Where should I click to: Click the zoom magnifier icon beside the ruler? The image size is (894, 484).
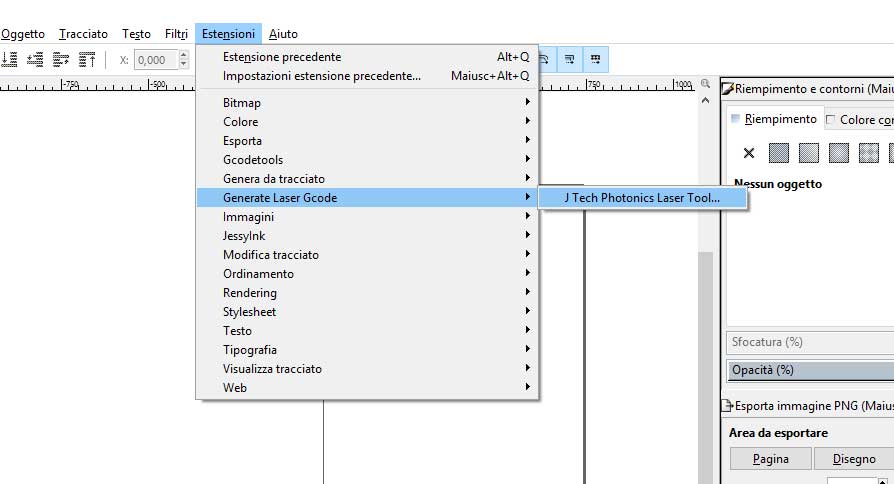705,84
